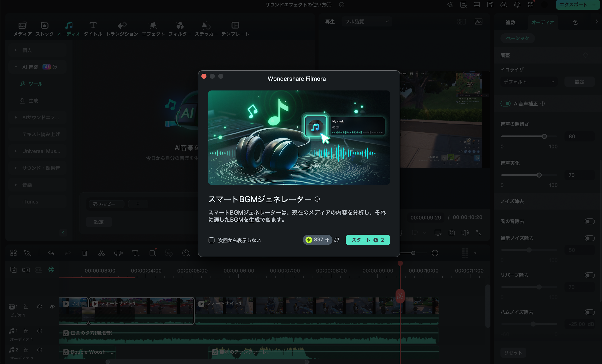Start the Smart BGM generator
The height and width of the screenshot is (364, 602).
click(367, 240)
